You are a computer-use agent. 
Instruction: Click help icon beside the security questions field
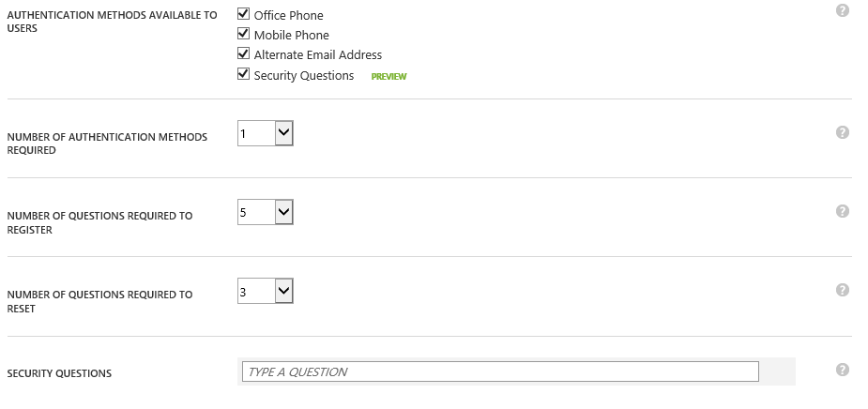click(842, 370)
